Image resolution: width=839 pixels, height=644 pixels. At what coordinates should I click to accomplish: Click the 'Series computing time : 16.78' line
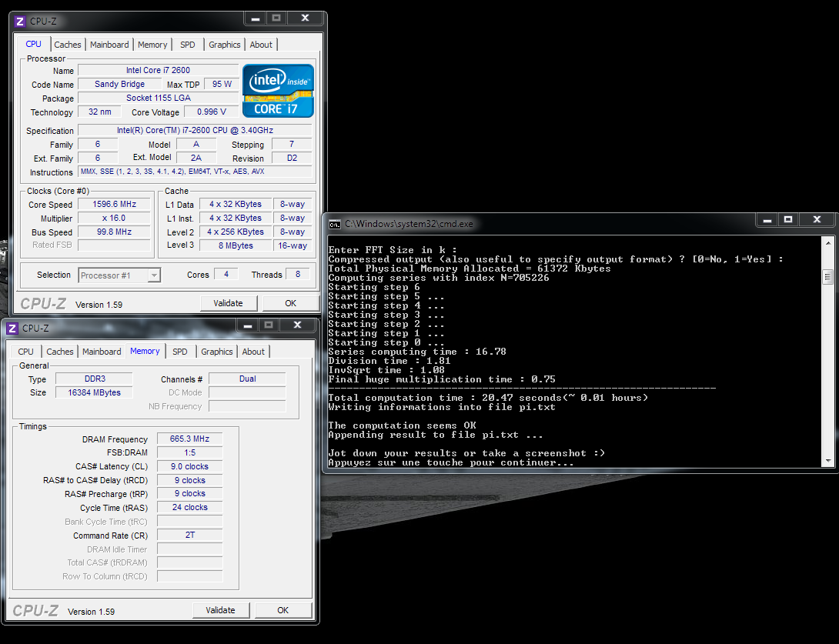pyautogui.click(x=417, y=352)
